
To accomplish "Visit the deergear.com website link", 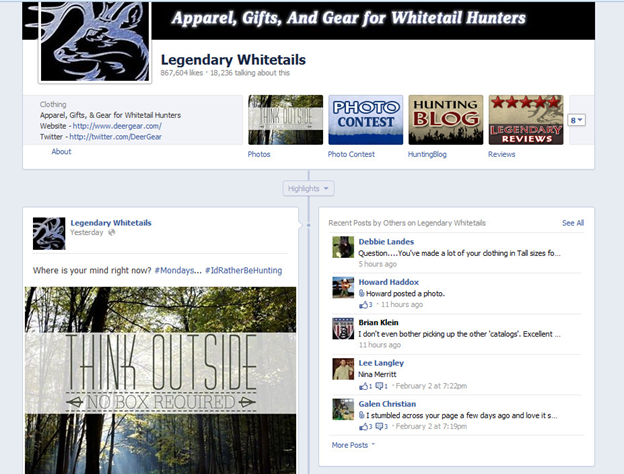I will [x=117, y=126].
